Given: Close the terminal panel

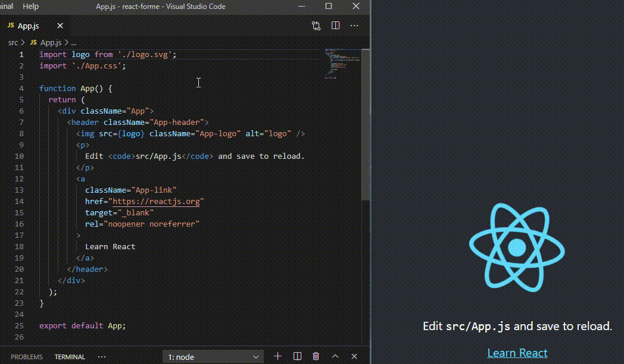Looking at the screenshot, I should coord(354,356).
